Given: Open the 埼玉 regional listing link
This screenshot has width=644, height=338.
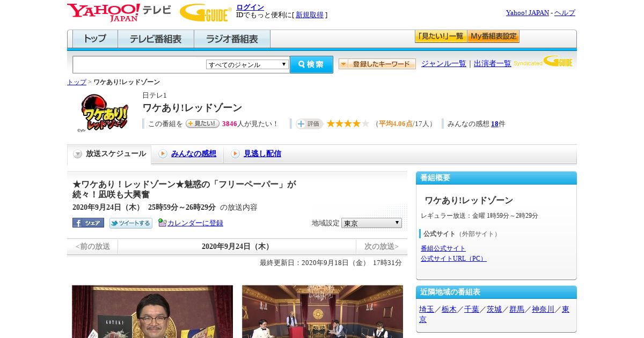Looking at the screenshot, I should coord(427,309).
